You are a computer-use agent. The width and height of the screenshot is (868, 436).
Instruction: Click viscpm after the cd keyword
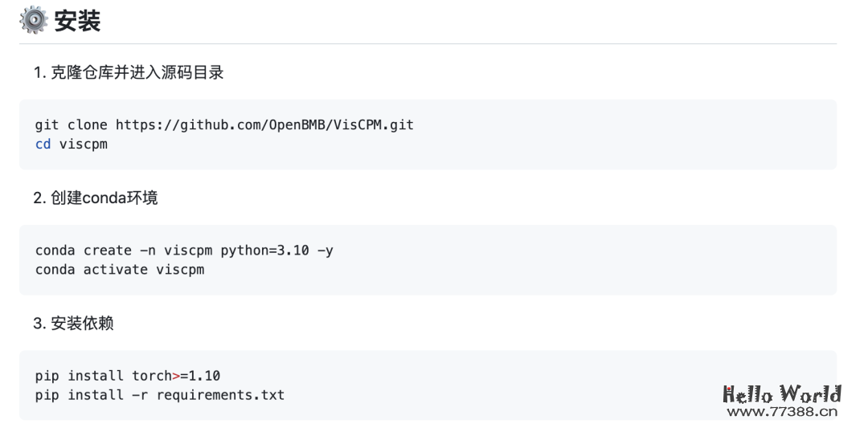[84, 145]
